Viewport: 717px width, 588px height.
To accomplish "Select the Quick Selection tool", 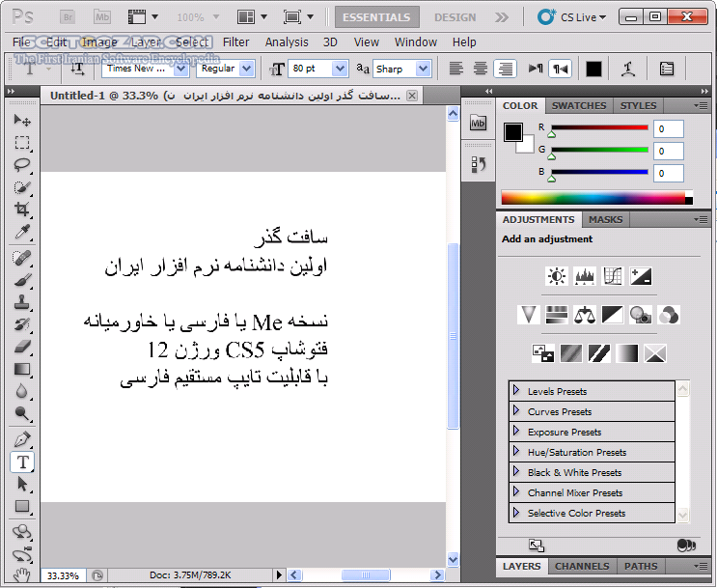I will click(x=22, y=187).
